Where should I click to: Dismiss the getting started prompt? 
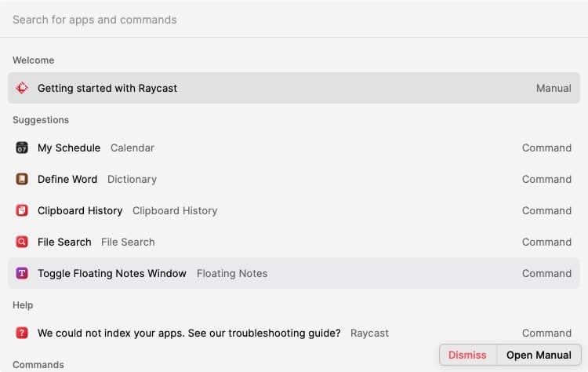click(467, 355)
